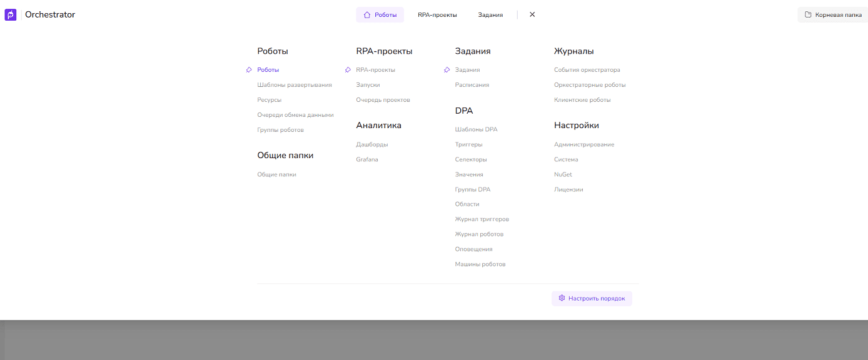Go to Лицензии in Настройки
Image resolution: width=868 pixels, height=360 pixels.
pyautogui.click(x=568, y=189)
